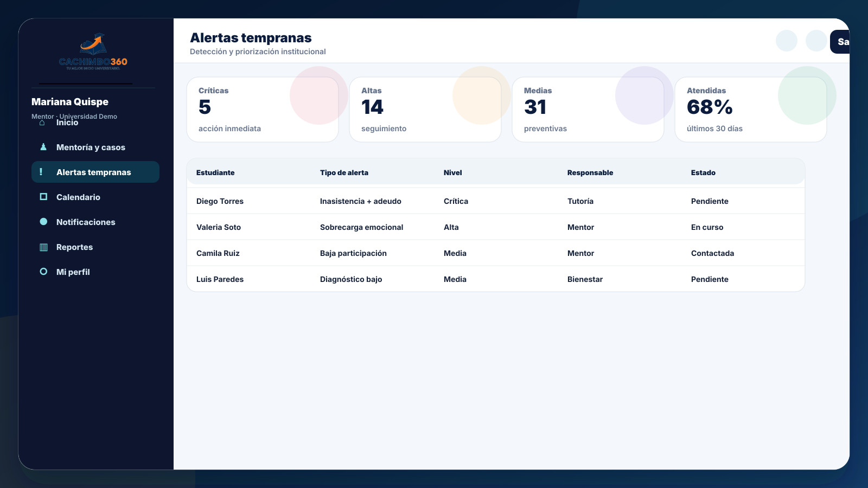The width and height of the screenshot is (868, 488).
Task: Select student Camila Ruiz
Action: click(218, 253)
